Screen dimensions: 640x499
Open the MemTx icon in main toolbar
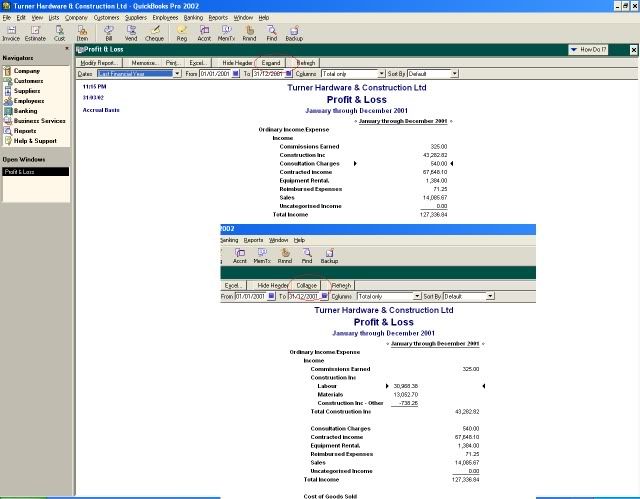[x=226, y=33]
